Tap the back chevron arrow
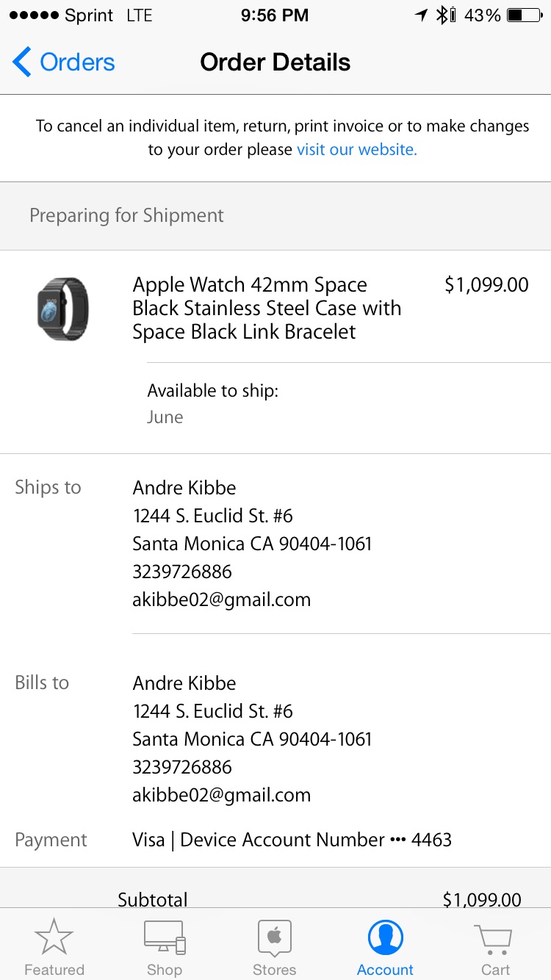The width and height of the screenshot is (551, 980). pos(22,62)
